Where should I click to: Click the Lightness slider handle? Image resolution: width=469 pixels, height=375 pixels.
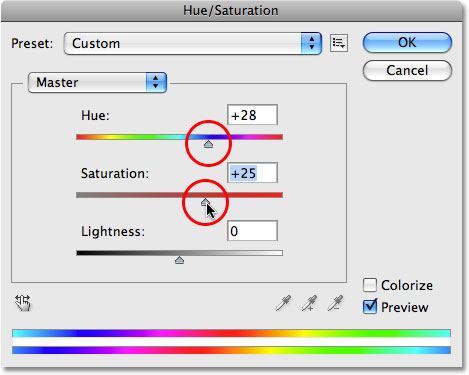click(179, 260)
